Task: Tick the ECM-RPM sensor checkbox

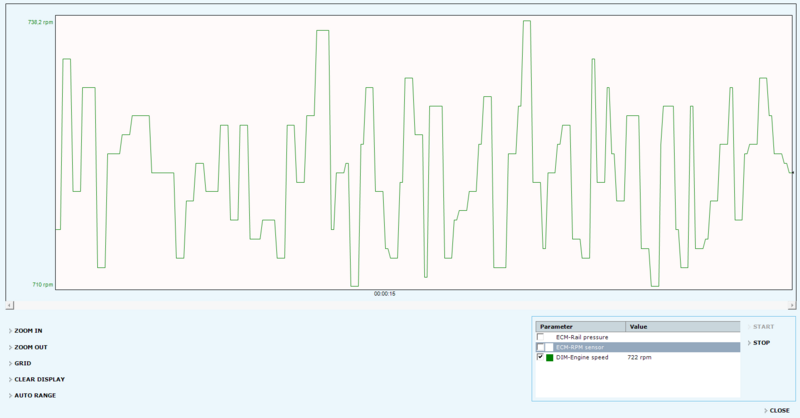Action: tap(540, 347)
